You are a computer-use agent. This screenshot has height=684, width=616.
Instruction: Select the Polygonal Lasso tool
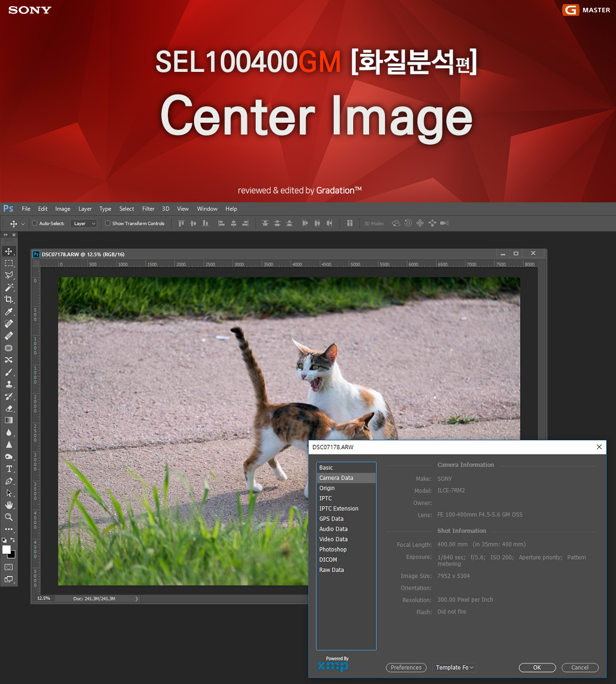pos(9,275)
